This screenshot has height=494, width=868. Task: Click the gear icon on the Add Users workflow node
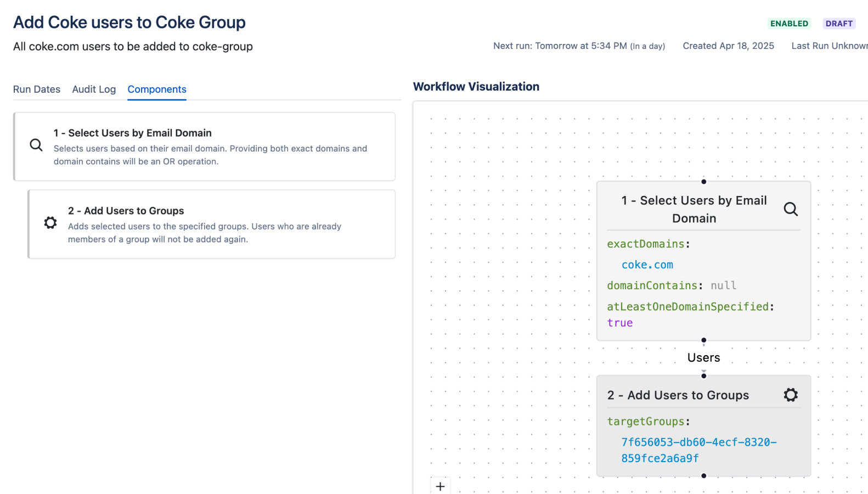pyautogui.click(x=791, y=395)
